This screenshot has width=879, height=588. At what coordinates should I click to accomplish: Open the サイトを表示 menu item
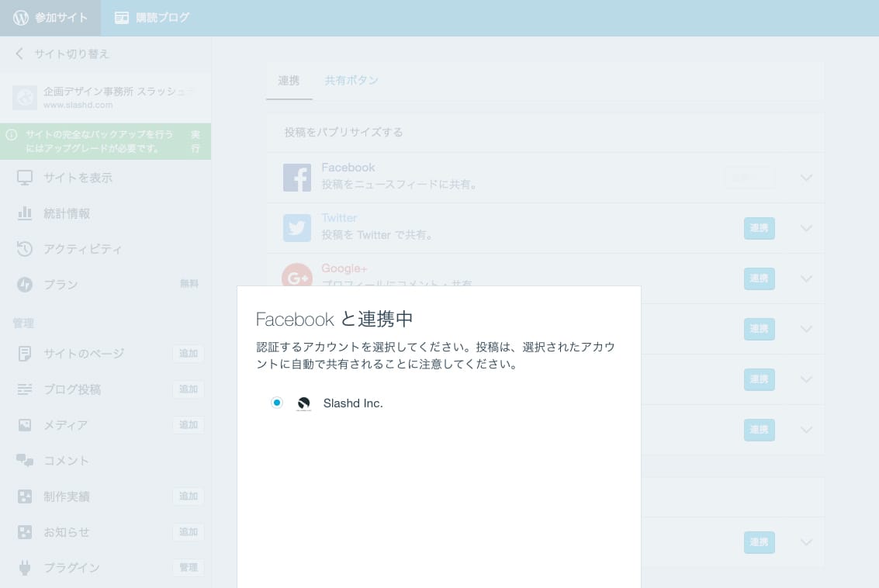point(106,178)
